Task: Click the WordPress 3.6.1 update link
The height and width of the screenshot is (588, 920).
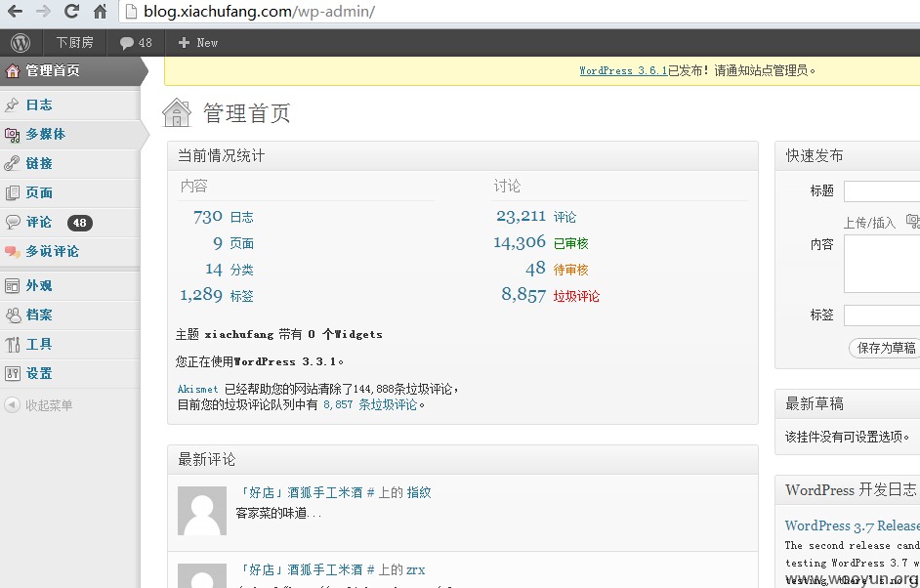Action: pyautogui.click(x=623, y=71)
